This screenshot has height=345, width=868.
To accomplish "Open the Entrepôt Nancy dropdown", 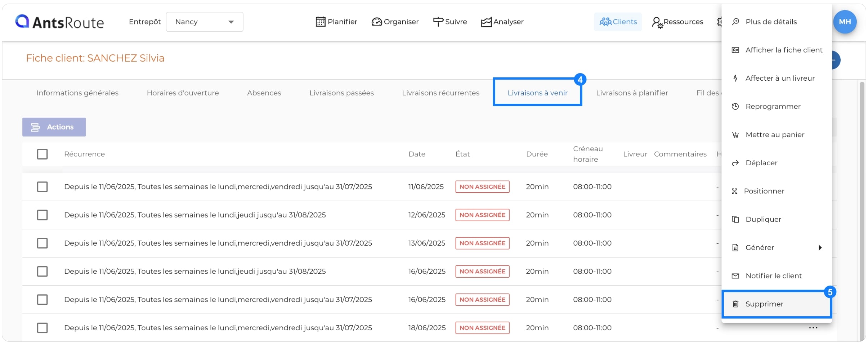I will click(204, 22).
